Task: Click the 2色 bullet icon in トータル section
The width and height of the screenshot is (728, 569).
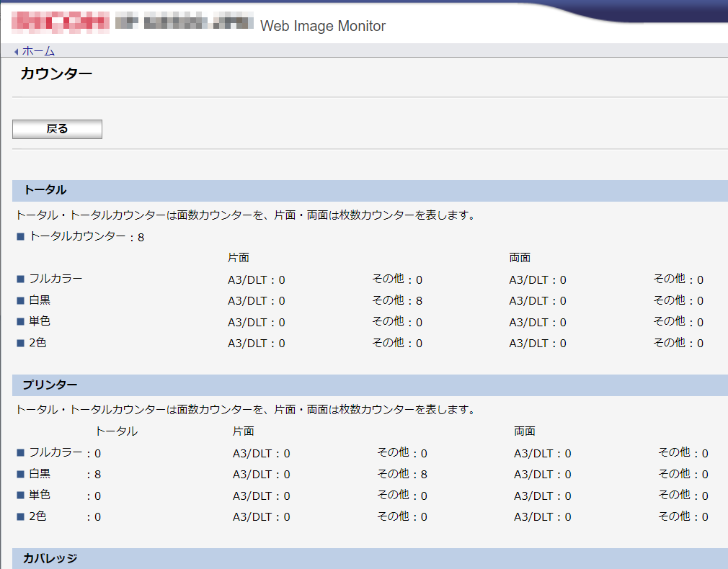Action: (x=21, y=344)
